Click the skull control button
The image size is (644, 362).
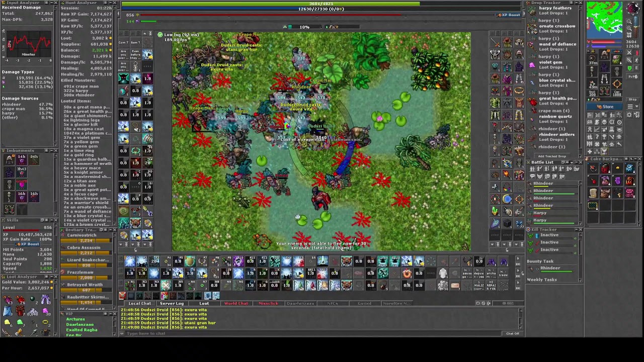604,122
